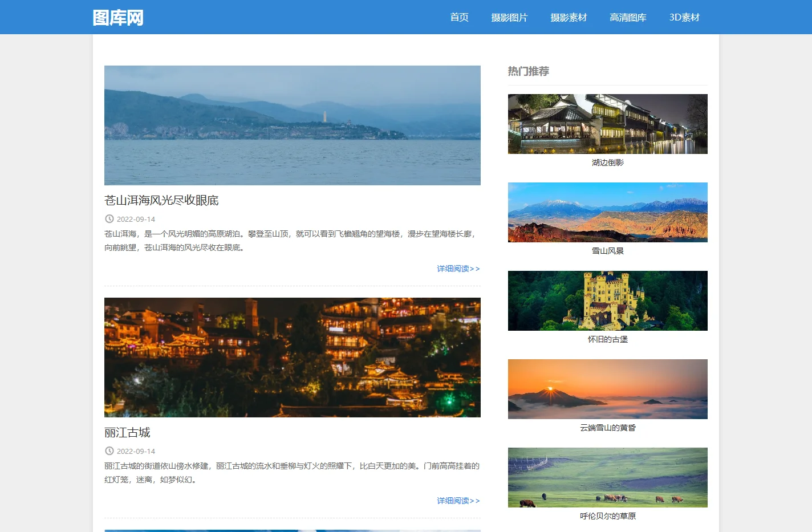The height and width of the screenshot is (532, 812).
Task: Click the 苍山洱海 article summary text
Action: [291, 241]
